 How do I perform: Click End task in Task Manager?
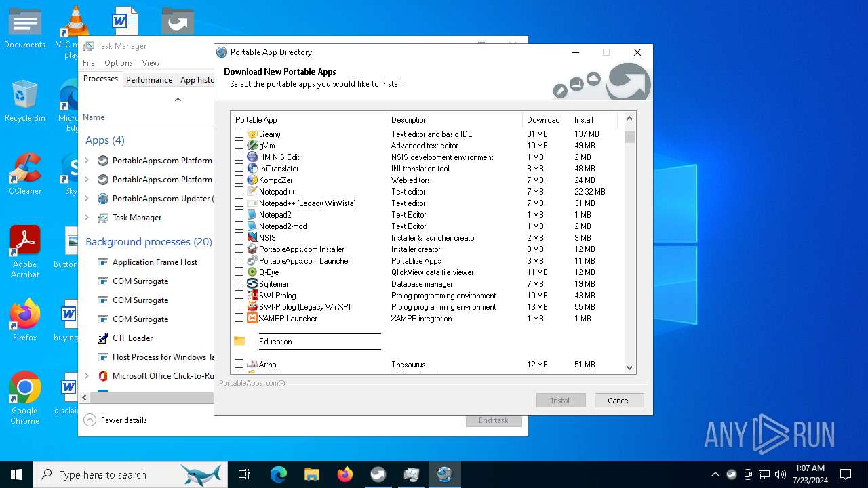(494, 420)
